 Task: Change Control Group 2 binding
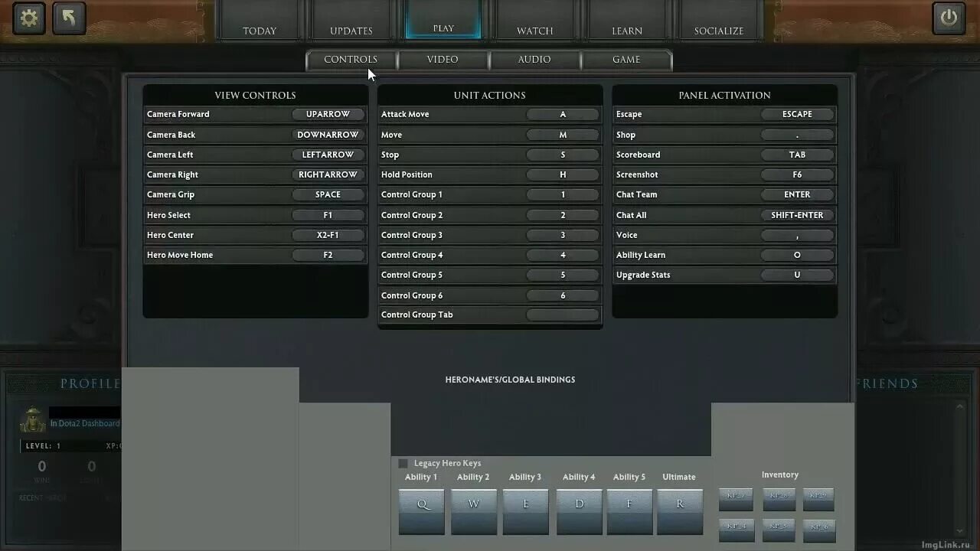[563, 215]
